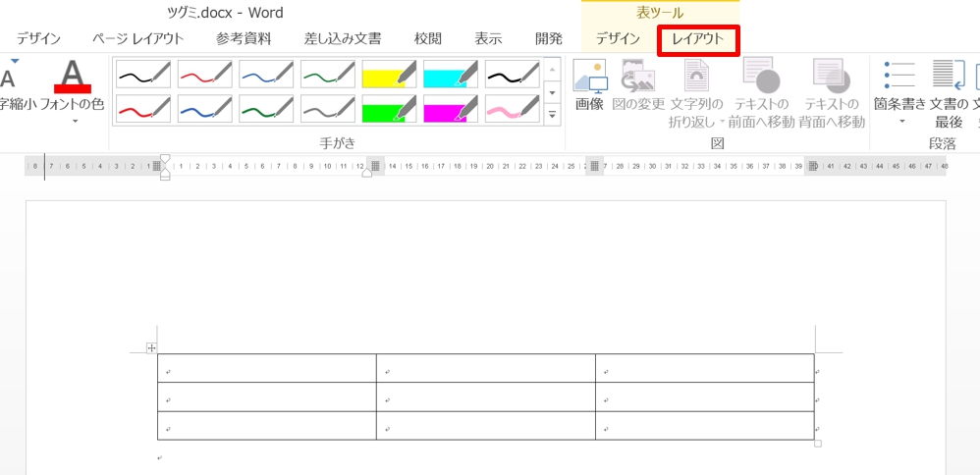Choose the pink thick pen
The width and height of the screenshot is (980, 475).
pos(512,109)
